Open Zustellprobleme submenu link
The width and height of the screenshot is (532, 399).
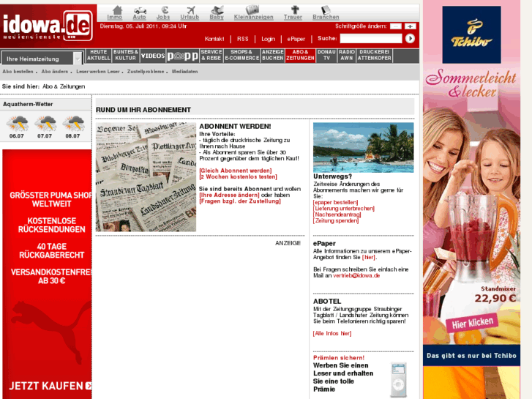(146, 72)
